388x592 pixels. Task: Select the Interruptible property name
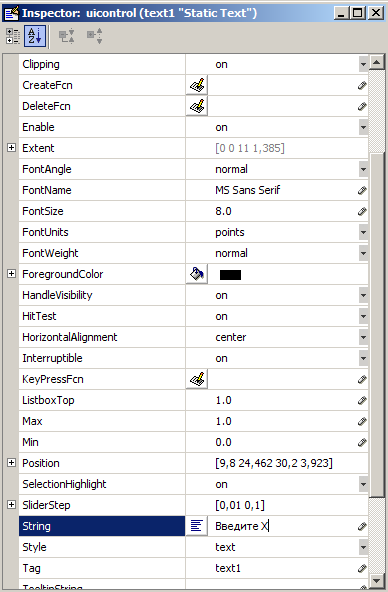52,358
